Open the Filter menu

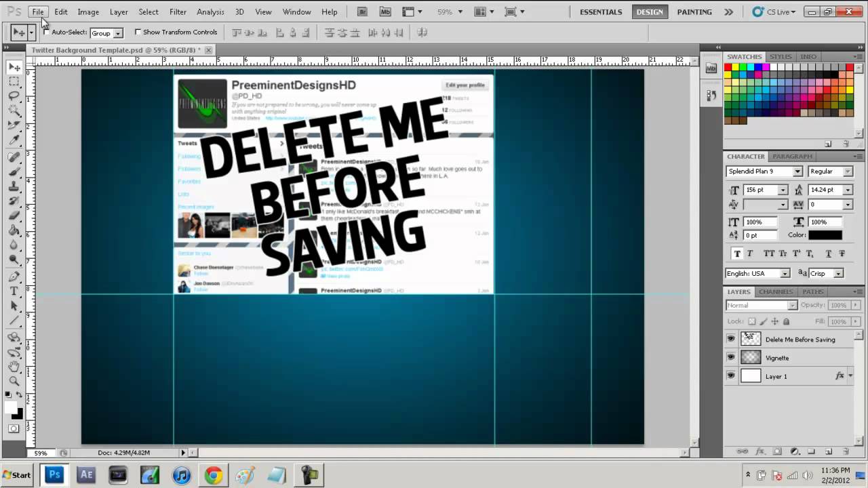pos(178,12)
